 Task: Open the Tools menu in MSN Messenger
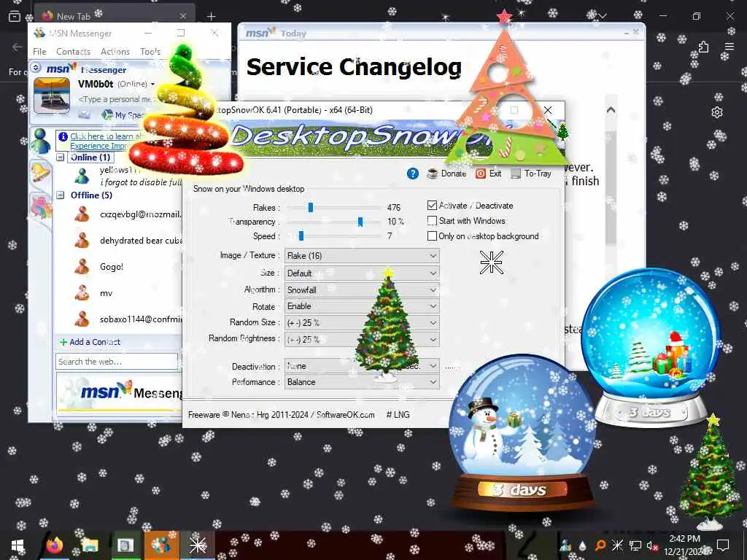pyautogui.click(x=150, y=52)
